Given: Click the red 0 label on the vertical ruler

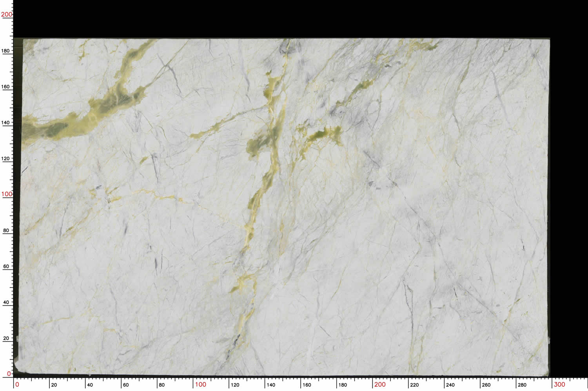Looking at the screenshot, I should (9, 374).
